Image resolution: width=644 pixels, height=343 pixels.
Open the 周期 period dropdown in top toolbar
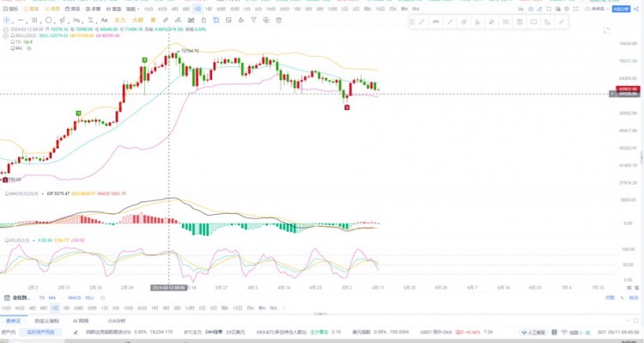click(132, 9)
